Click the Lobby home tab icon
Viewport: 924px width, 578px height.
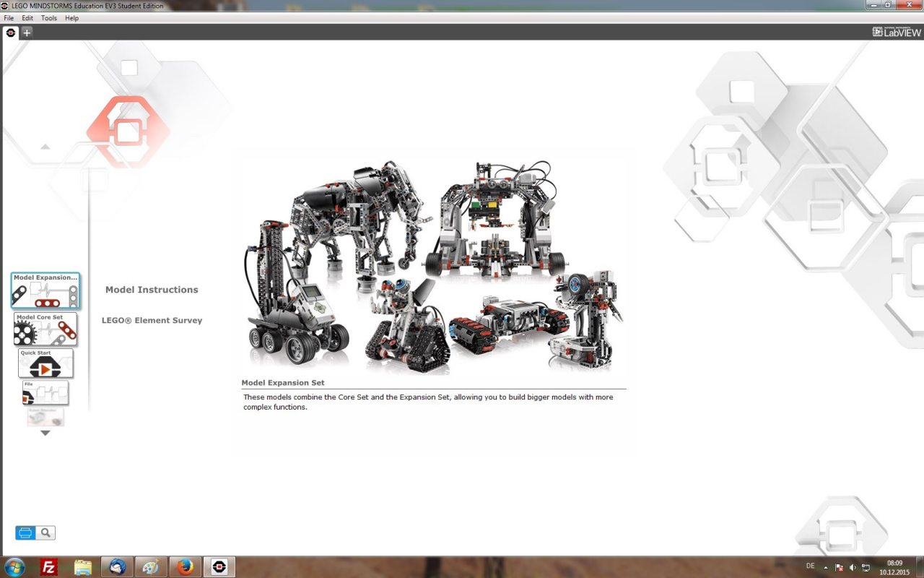click(x=11, y=33)
